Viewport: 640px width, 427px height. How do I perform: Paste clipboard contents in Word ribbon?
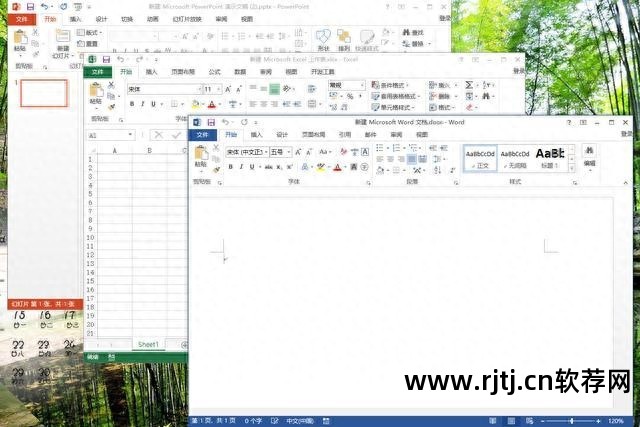(200, 157)
